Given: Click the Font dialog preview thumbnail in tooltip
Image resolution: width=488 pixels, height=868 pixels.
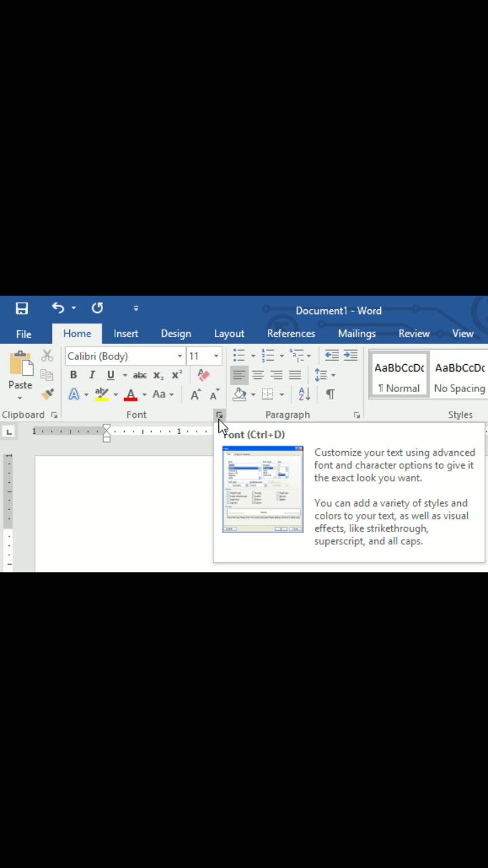Looking at the screenshot, I should pyautogui.click(x=263, y=489).
